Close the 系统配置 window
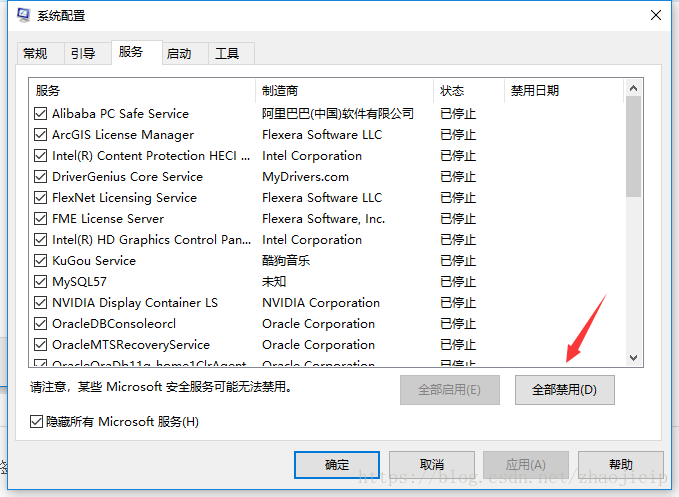 point(656,15)
